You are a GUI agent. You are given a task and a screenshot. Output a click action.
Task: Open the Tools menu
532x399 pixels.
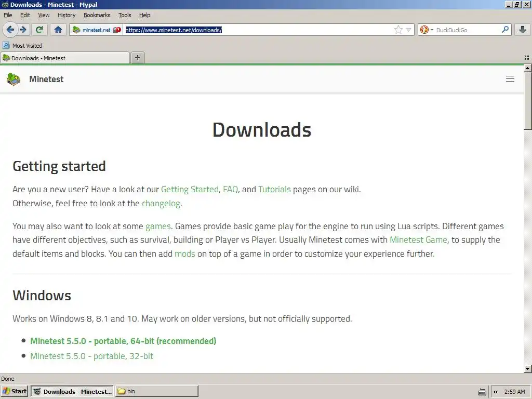[x=125, y=15]
